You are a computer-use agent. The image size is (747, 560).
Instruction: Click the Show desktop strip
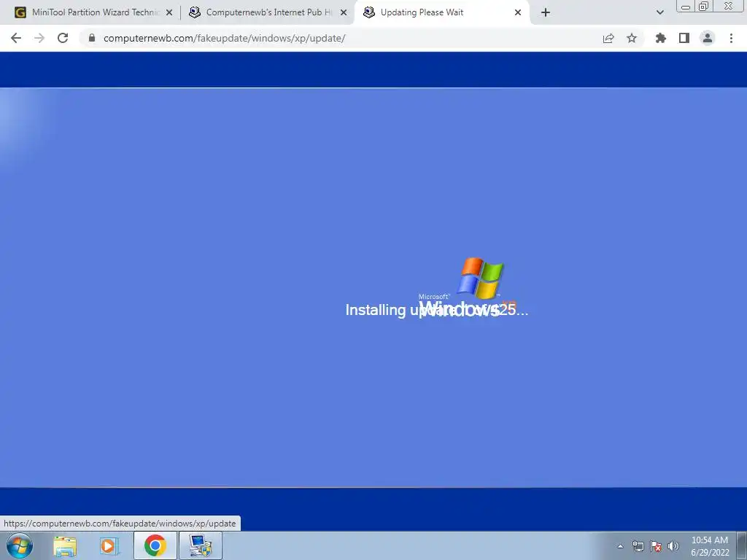tap(742, 545)
